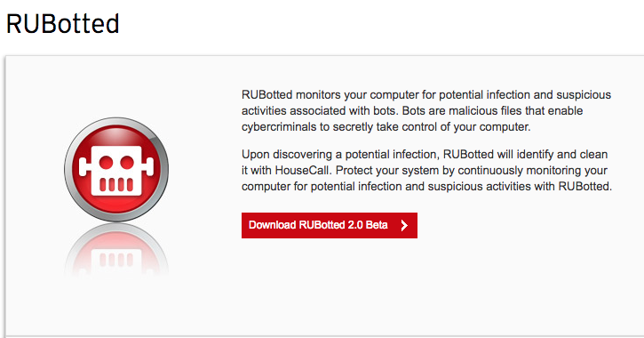
Task: Click the white chevron arrow on download button
Action: tap(404, 225)
